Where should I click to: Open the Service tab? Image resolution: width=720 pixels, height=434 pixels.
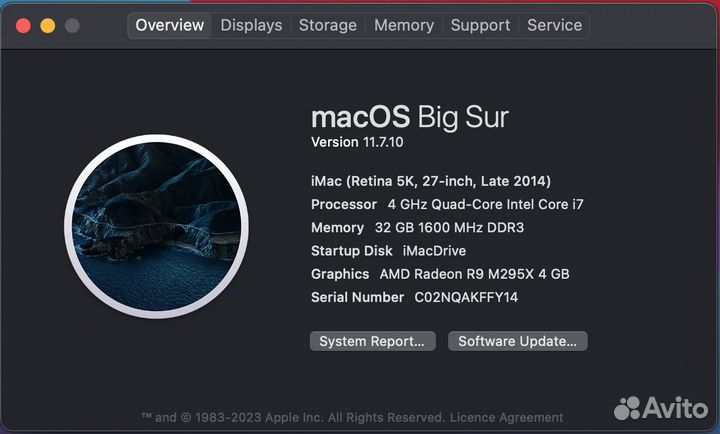(x=554, y=25)
